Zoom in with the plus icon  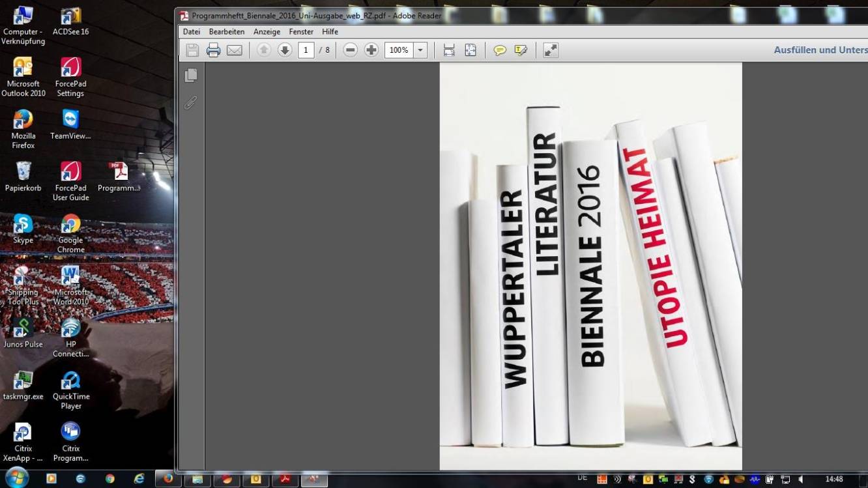[x=371, y=50]
